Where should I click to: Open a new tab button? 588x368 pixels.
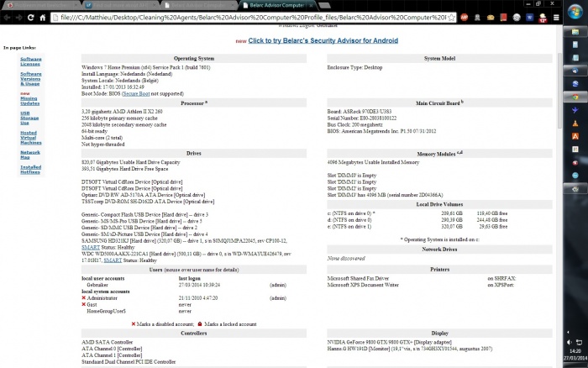coord(324,5)
